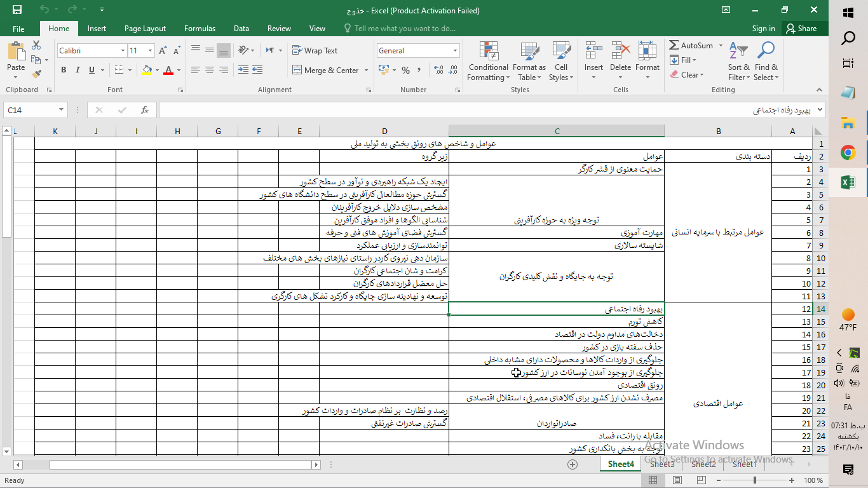This screenshot has width=868, height=488.
Task: Click the Save icon in title bar
Action: 17,10
